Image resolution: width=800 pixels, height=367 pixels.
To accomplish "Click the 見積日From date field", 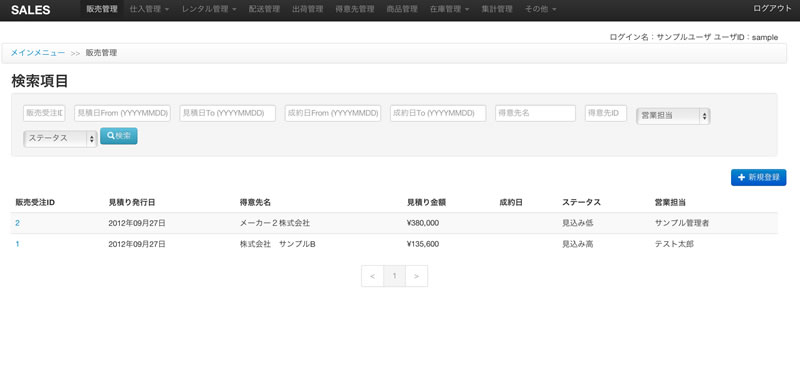I will tap(122, 113).
